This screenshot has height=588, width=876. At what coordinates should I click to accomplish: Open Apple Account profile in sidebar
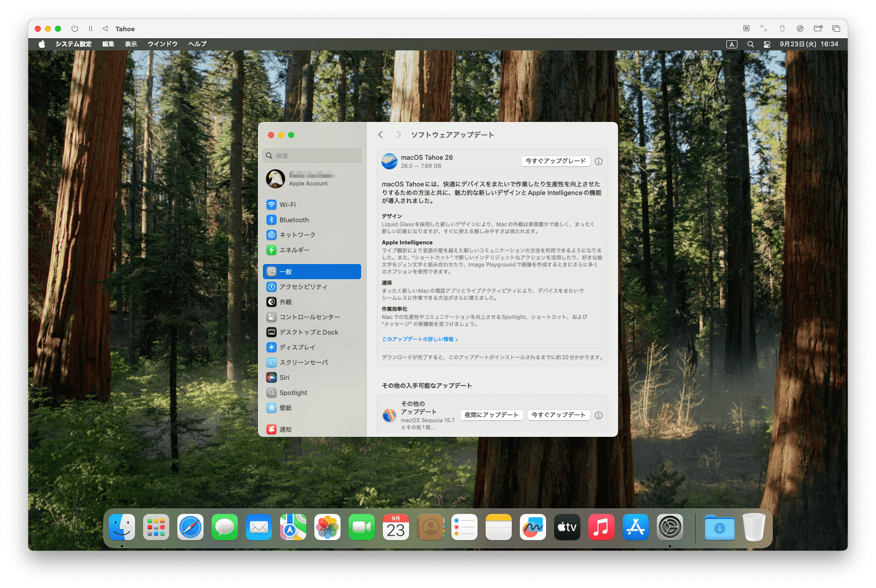click(312, 179)
